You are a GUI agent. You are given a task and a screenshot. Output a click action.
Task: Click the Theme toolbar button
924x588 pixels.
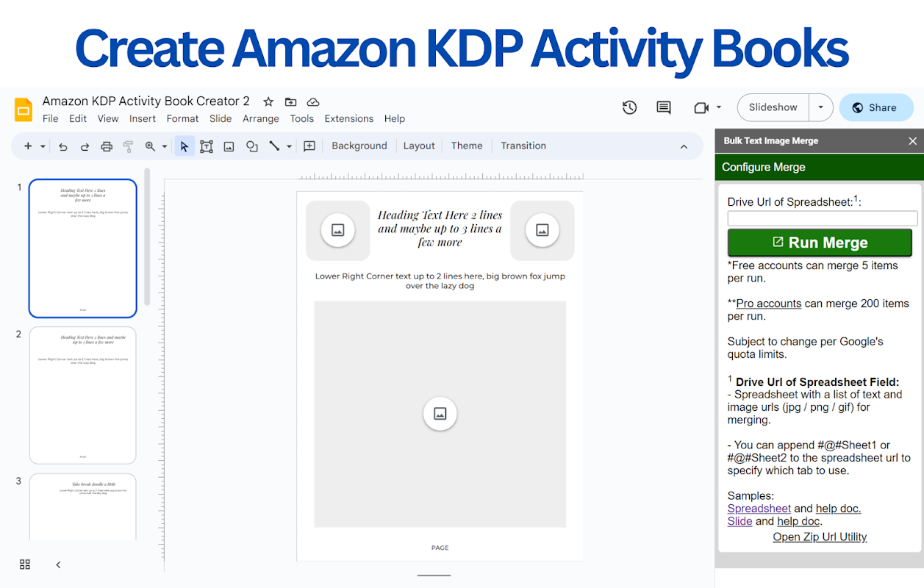click(467, 146)
